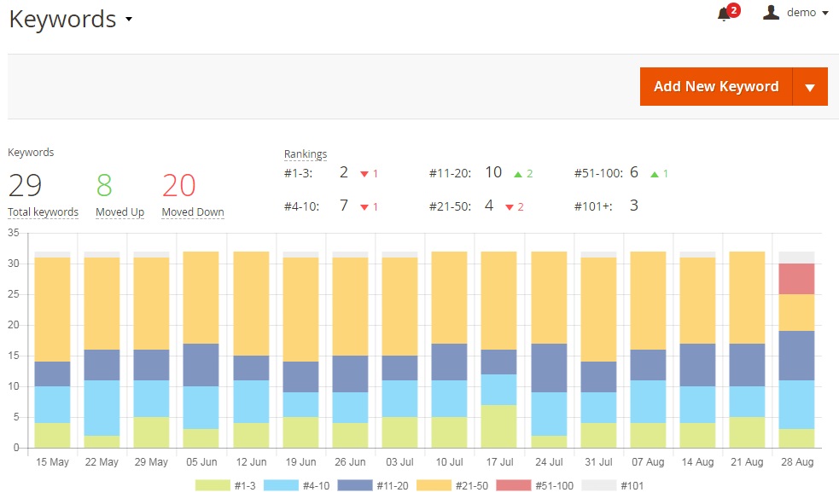The image size is (839, 504).
Task: Click the Add New Keyword button
Action: (x=716, y=87)
